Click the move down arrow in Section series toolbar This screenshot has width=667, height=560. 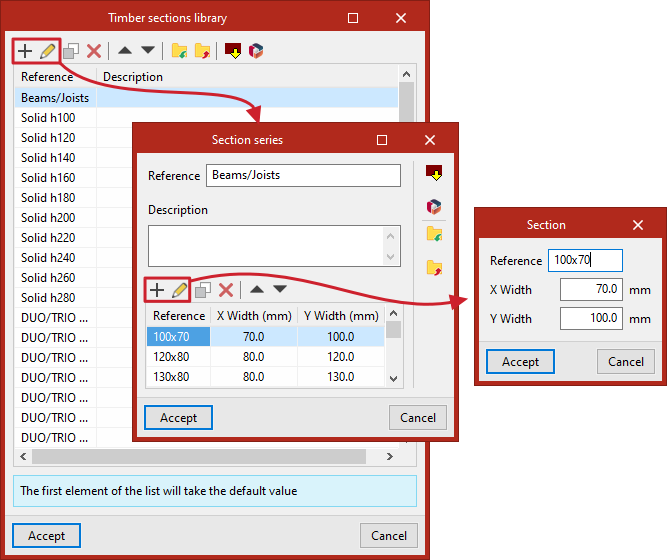(x=280, y=289)
